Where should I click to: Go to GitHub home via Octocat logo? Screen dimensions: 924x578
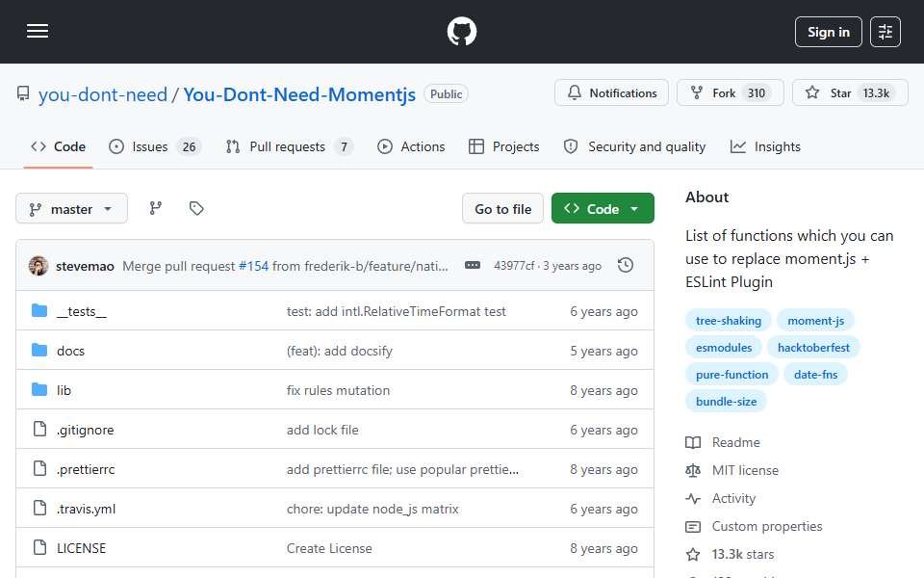pyautogui.click(x=461, y=31)
